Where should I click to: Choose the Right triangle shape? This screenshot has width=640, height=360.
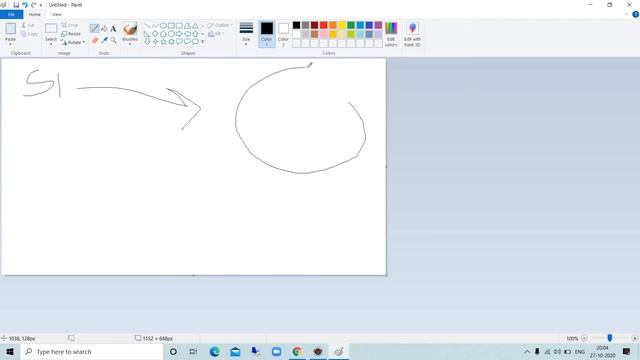pyautogui.click(x=147, y=34)
